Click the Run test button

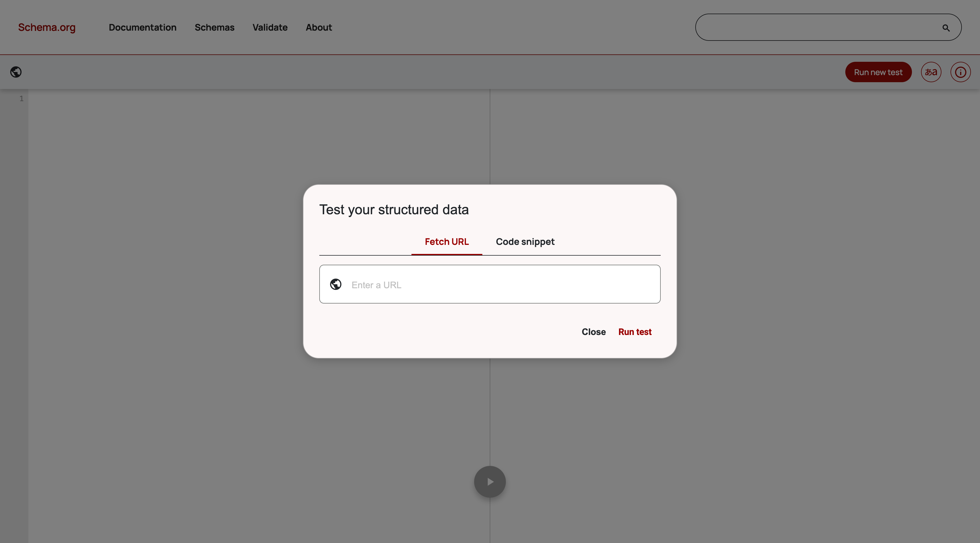click(x=635, y=332)
